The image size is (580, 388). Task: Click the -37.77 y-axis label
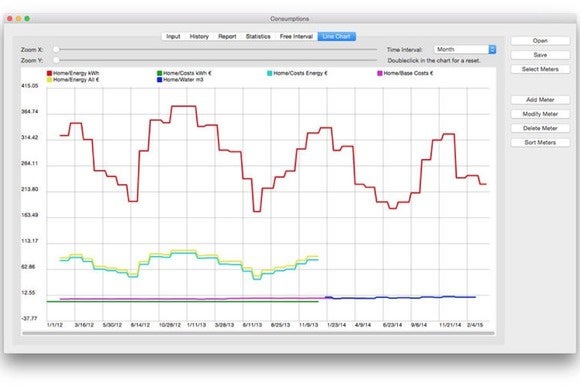(30, 318)
